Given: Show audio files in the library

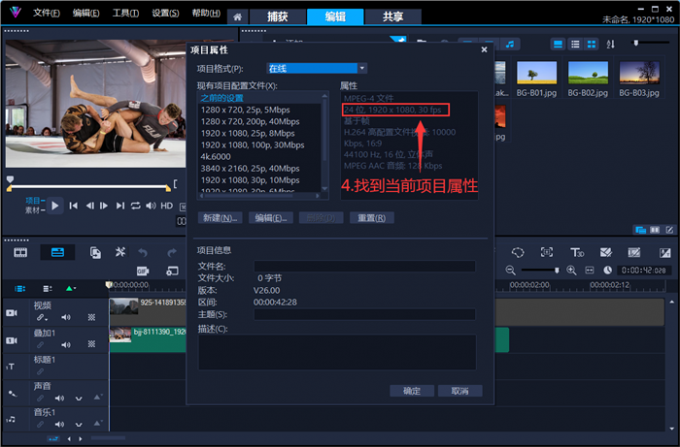Looking at the screenshot, I should 510,44.
